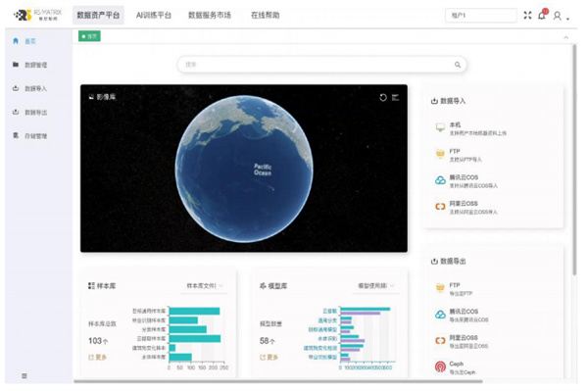Image resolution: width=588 pixels, height=391 pixels.
Task: Click the 数据管理 folder icon
Action: (16, 65)
